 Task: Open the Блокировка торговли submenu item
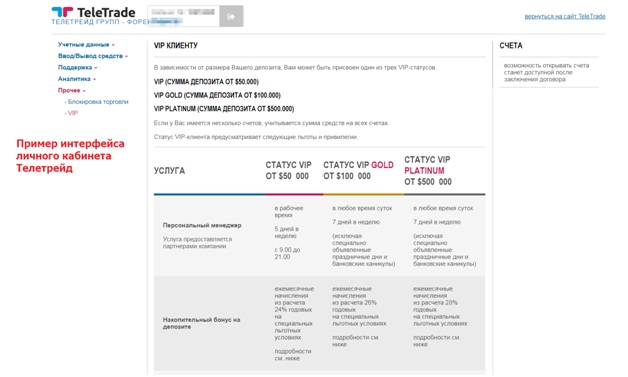[97, 102]
